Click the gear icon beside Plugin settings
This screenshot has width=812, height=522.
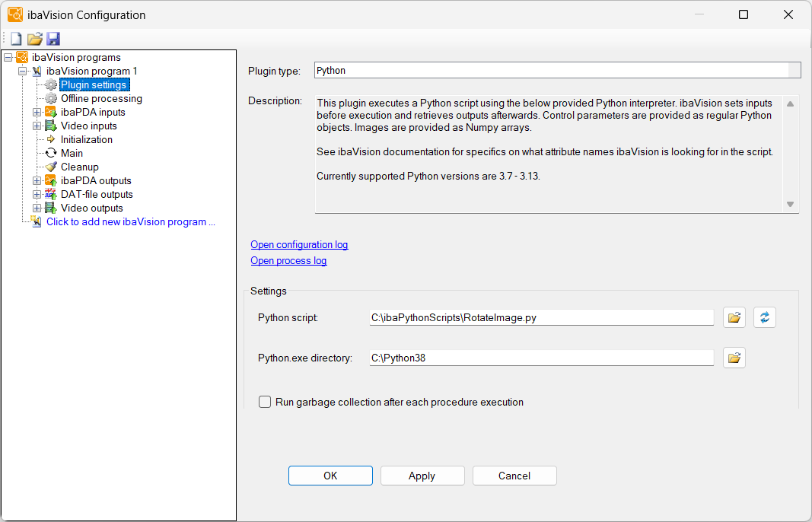pos(51,85)
